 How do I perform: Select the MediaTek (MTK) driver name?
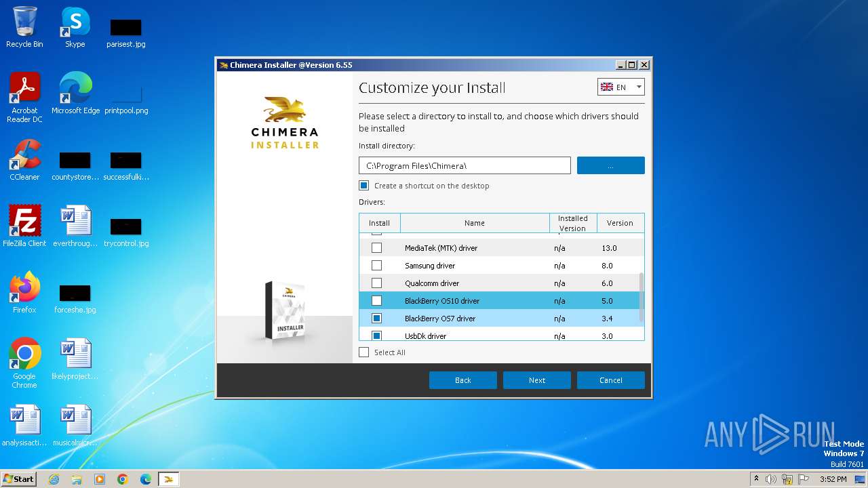441,248
